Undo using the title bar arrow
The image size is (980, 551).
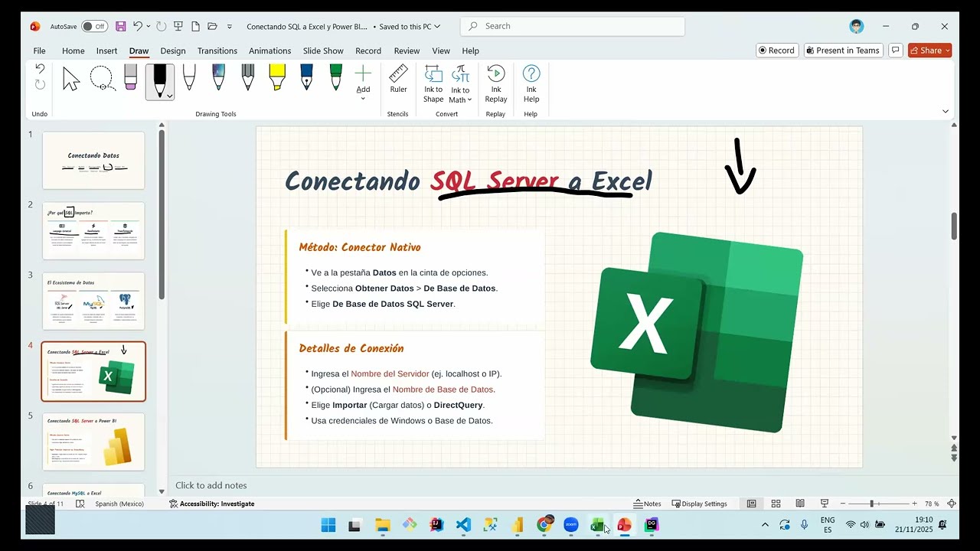pos(138,26)
